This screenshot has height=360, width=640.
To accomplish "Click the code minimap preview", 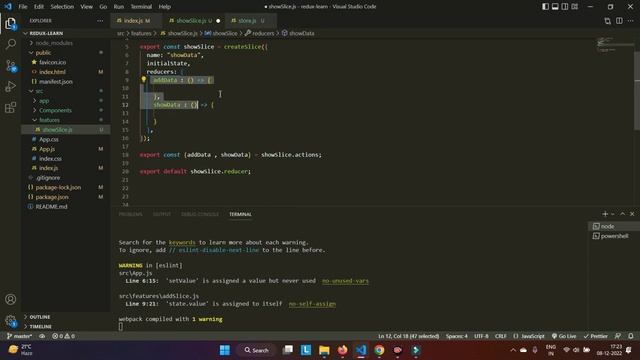I will click(614, 44).
